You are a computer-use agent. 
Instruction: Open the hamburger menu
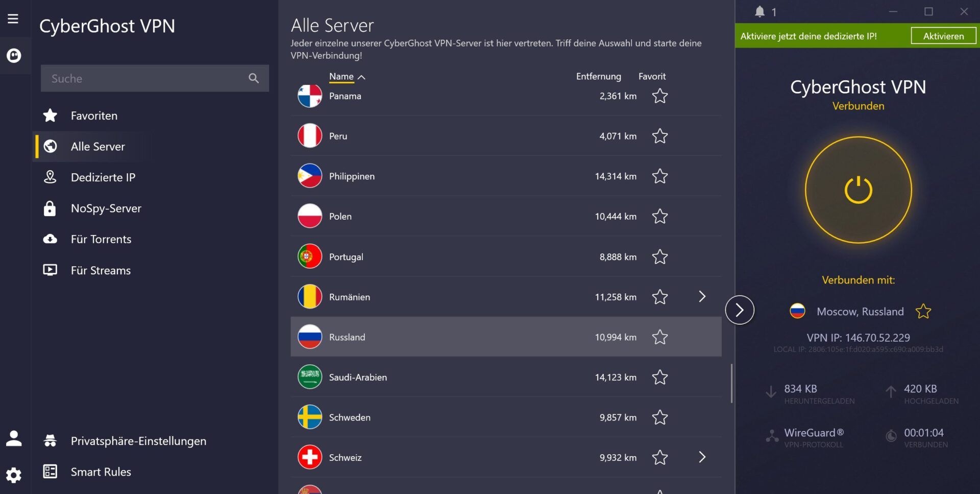(x=13, y=19)
